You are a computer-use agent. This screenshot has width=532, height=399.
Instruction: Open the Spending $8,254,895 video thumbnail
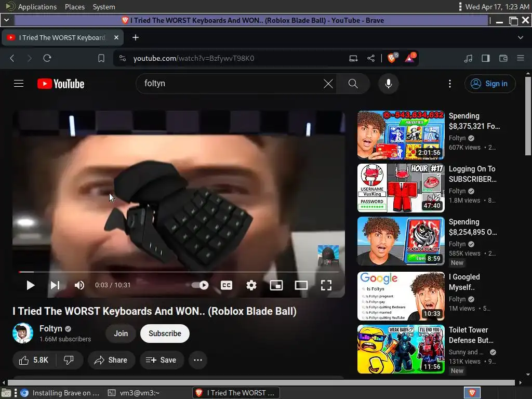pyautogui.click(x=401, y=241)
